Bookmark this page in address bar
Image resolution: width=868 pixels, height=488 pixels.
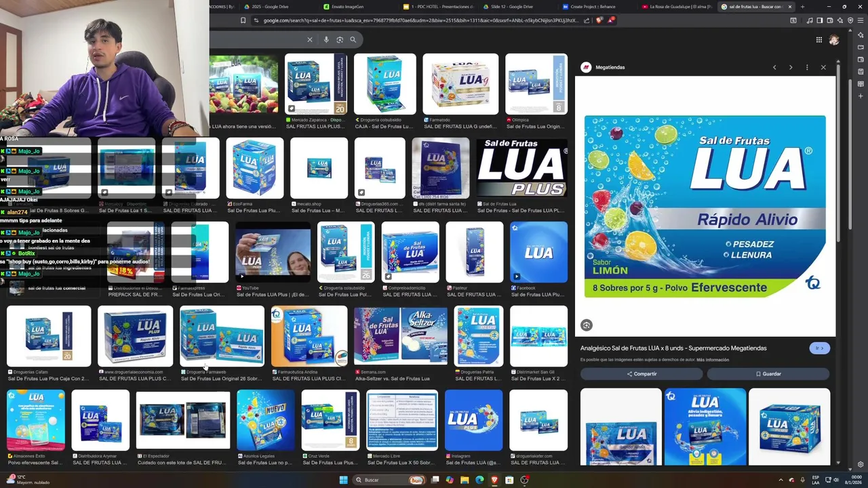click(x=243, y=20)
